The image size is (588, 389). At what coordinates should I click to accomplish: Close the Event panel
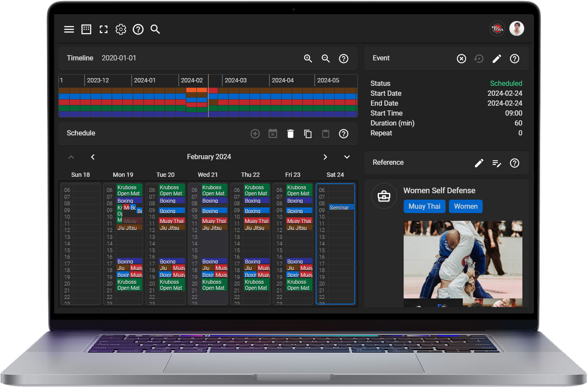pyautogui.click(x=462, y=59)
